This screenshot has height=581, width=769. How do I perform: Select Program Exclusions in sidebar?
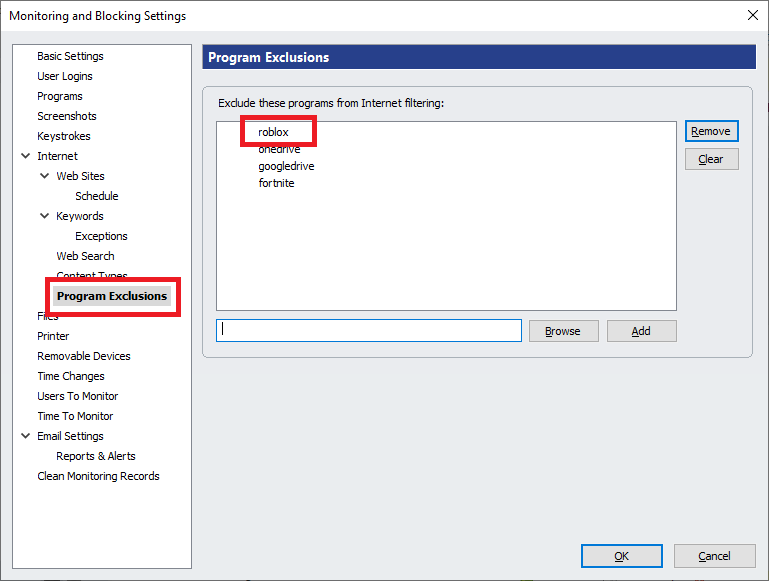click(x=112, y=296)
